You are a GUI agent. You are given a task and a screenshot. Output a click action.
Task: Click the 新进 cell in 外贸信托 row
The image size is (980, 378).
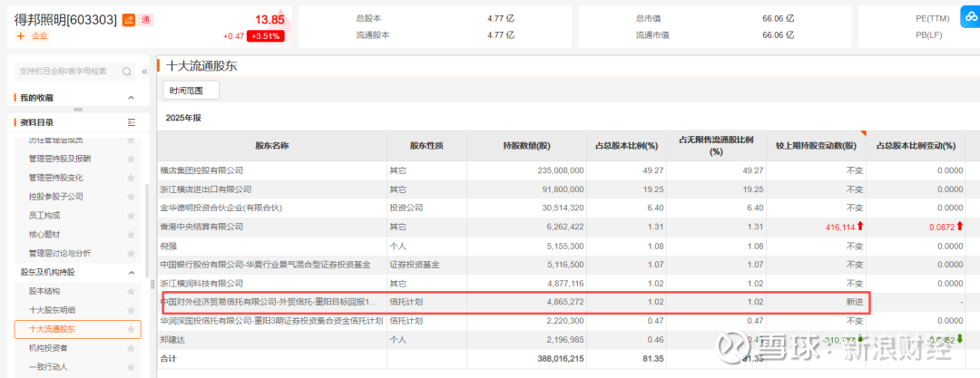click(x=855, y=302)
